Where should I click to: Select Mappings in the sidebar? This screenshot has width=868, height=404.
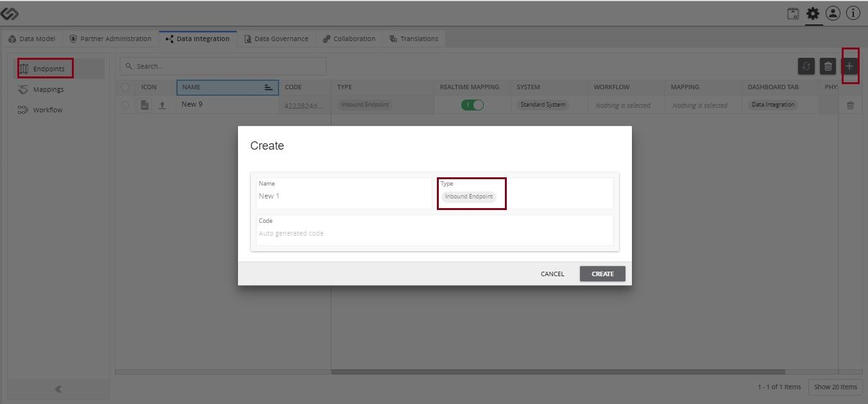click(58, 89)
